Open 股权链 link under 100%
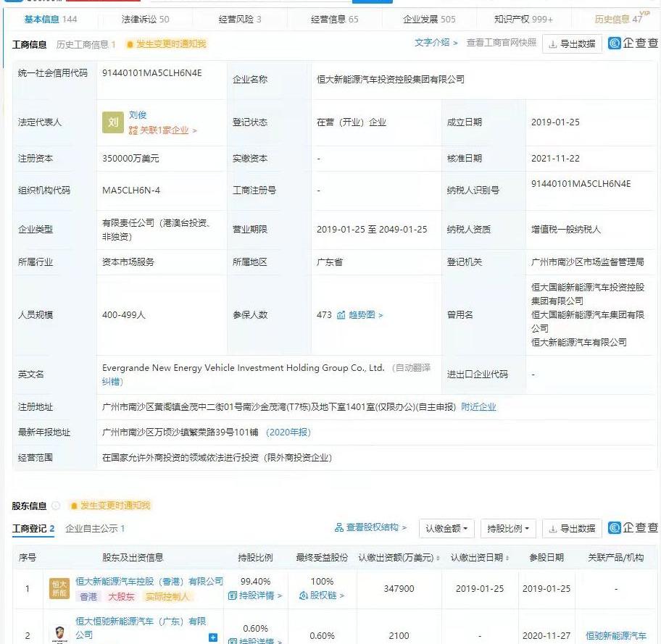The width and height of the screenshot is (661, 644). 322,595
